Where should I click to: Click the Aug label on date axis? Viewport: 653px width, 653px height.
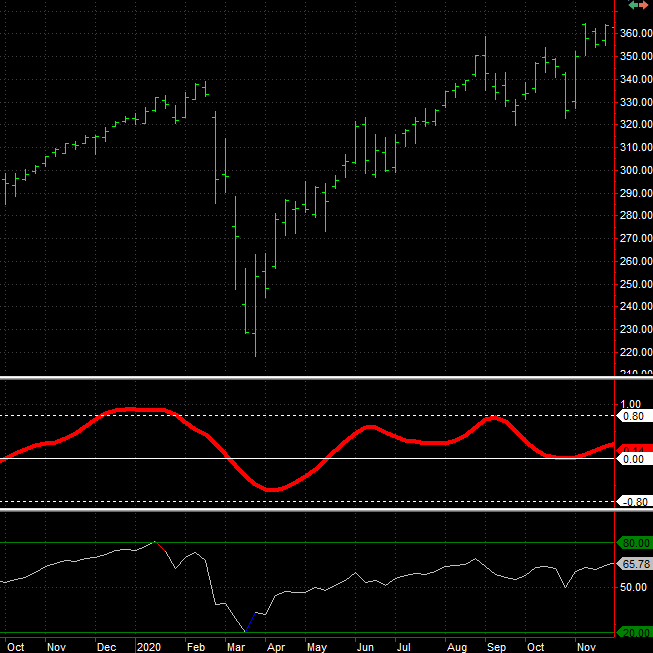(x=457, y=647)
